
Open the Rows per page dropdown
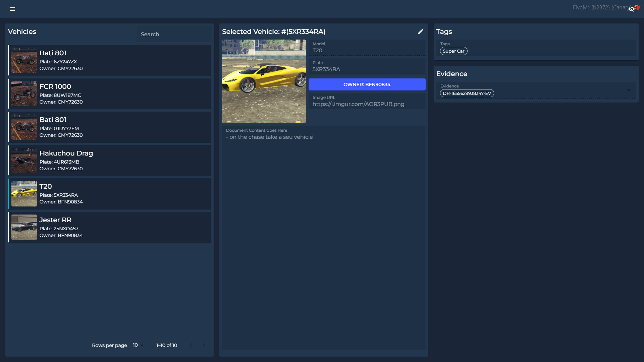click(138, 345)
